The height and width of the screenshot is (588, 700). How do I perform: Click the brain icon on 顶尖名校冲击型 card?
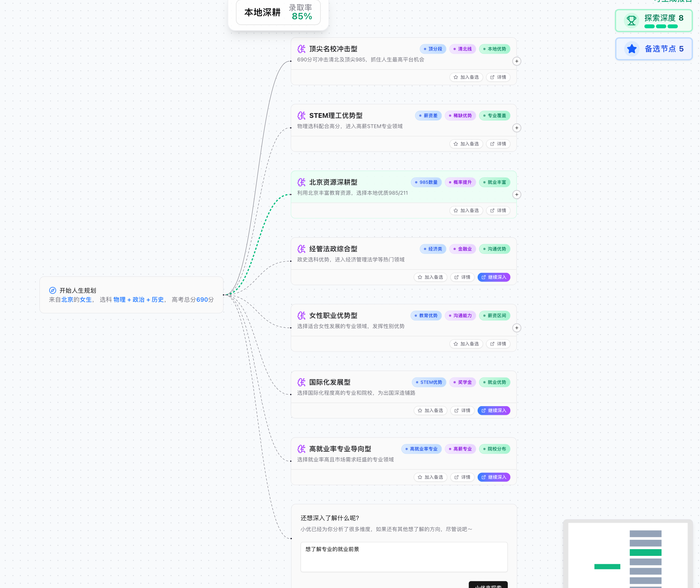point(301,49)
